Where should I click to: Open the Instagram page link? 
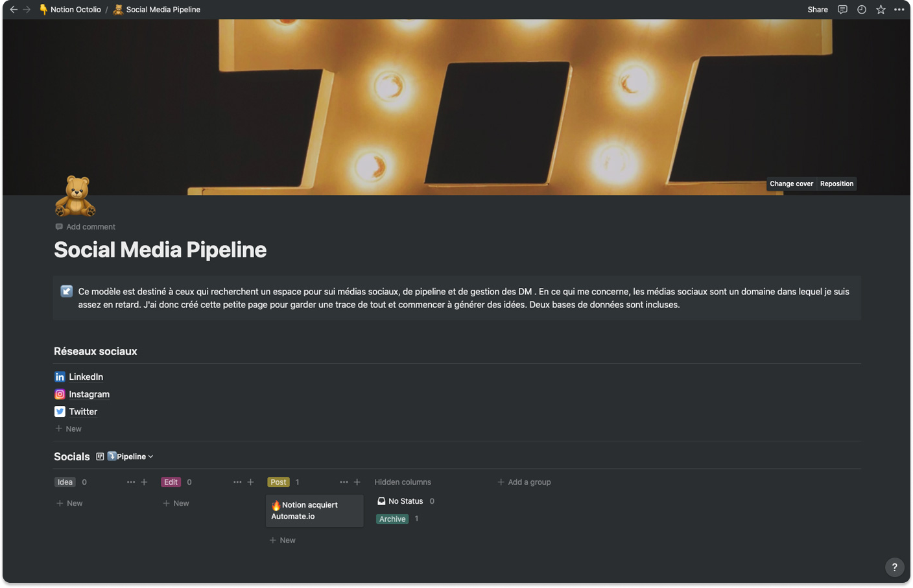89,394
